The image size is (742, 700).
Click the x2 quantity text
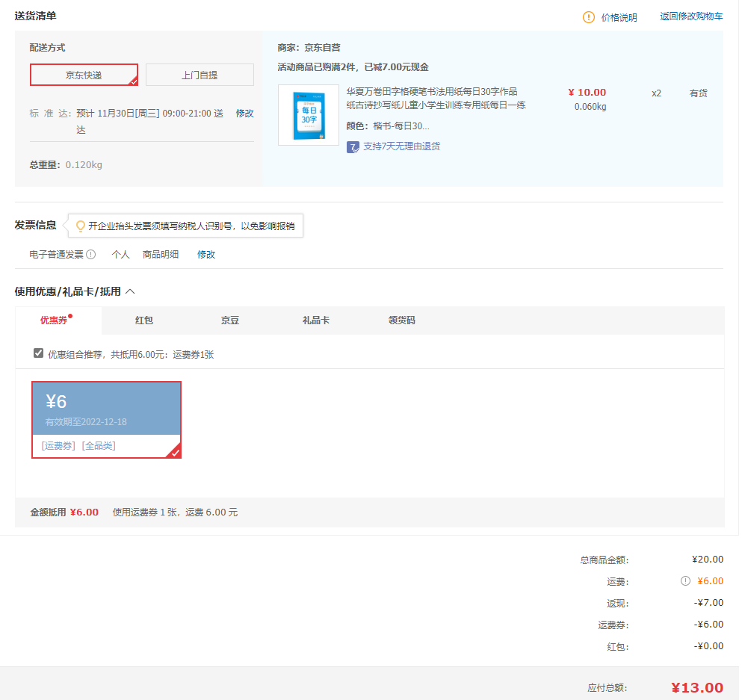[656, 93]
